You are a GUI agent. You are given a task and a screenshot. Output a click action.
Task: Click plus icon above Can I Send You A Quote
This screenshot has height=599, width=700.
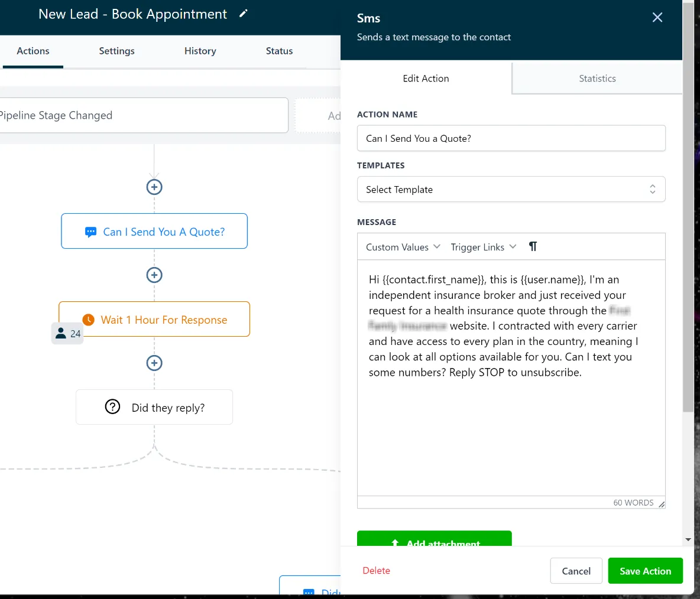click(x=154, y=187)
